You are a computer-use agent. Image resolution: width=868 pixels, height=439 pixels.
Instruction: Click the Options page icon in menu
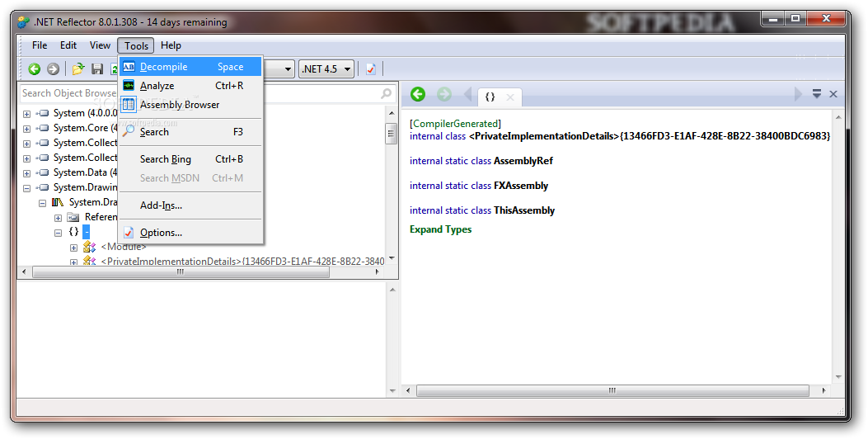tap(129, 233)
